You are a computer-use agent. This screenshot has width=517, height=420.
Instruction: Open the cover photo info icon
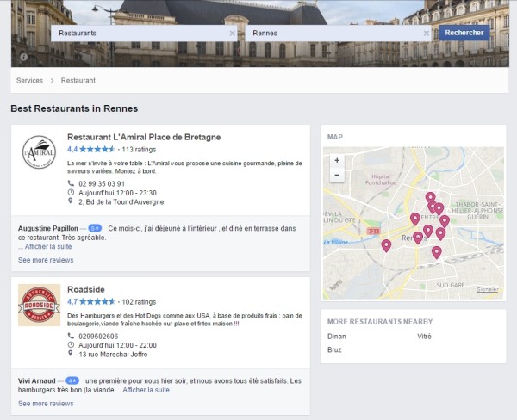pos(23,57)
